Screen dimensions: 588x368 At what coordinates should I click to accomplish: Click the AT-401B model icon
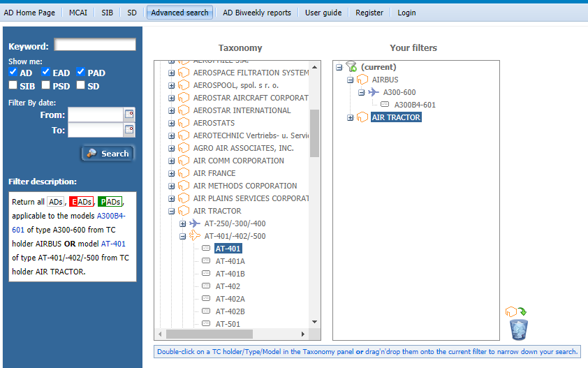click(206, 273)
